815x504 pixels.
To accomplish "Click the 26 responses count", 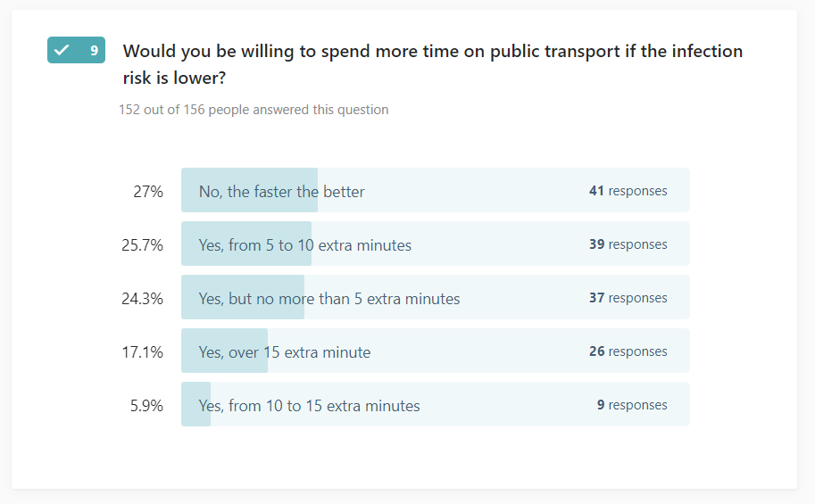I will pyautogui.click(x=628, y=351).
